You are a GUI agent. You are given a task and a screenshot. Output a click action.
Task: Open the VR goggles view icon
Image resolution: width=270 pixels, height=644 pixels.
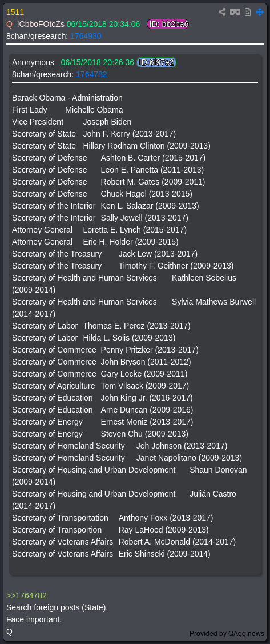[235, 12]
